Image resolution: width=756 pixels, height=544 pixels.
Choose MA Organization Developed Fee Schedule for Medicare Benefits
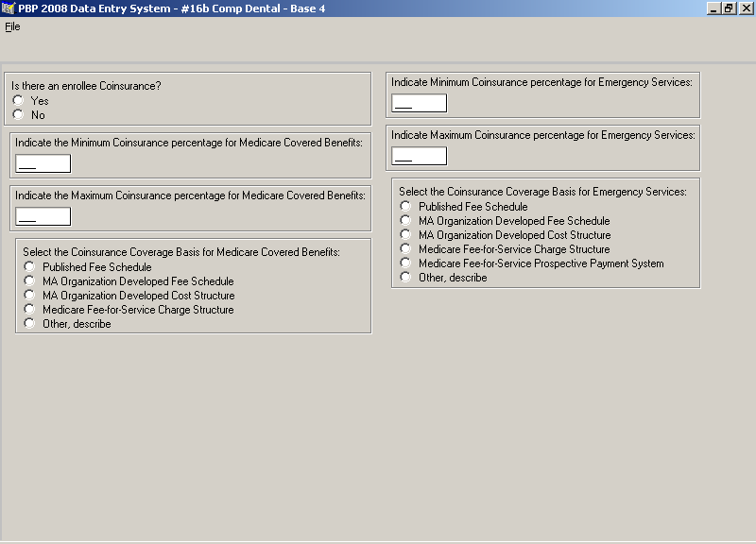(29, 280)
